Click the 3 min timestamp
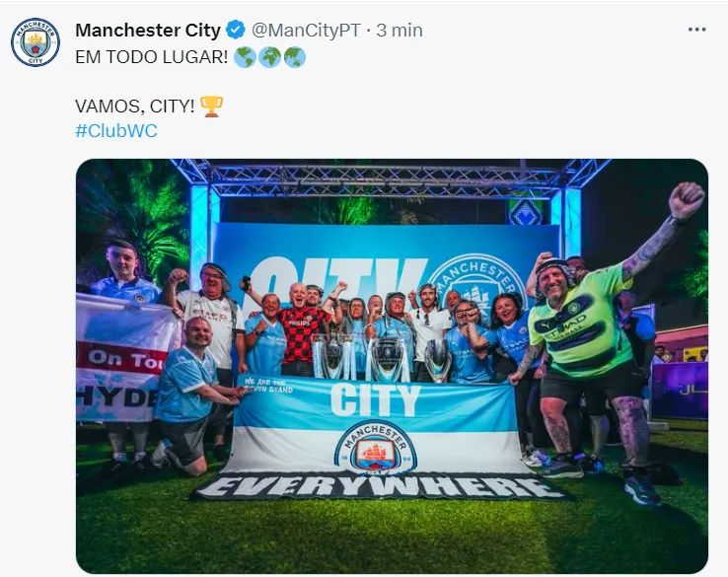Screen dimensions: 728x577 tap(400, 31)
